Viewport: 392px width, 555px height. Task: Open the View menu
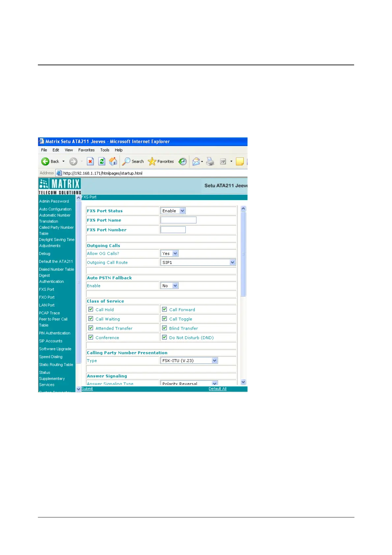[69, 150]
